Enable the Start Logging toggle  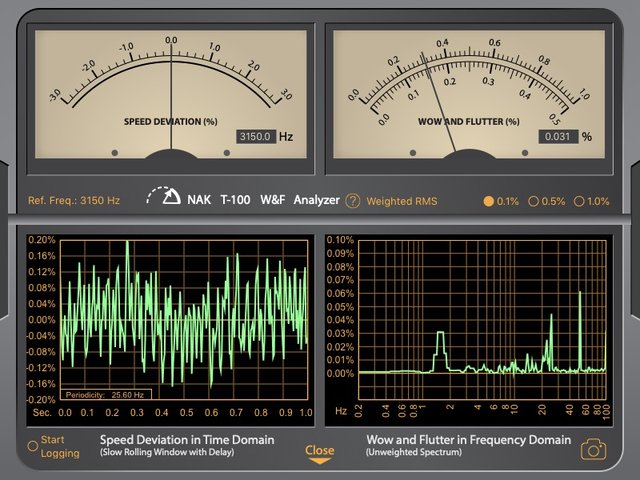tap(33, 446)
